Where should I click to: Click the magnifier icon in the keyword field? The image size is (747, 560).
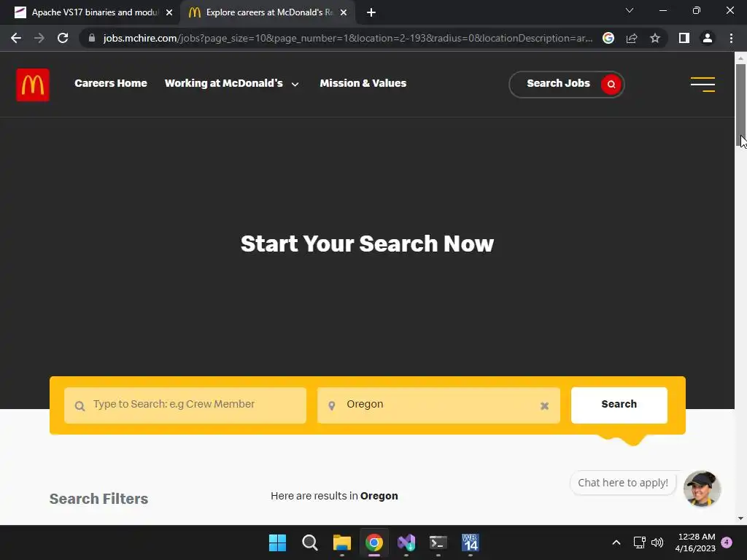click(80, 406)
